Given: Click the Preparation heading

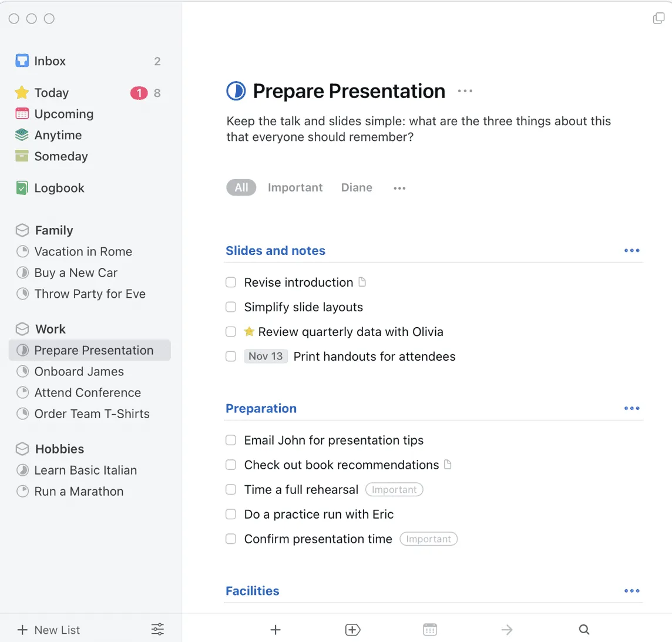Looking at the screenshot, I should coord(261,408).
